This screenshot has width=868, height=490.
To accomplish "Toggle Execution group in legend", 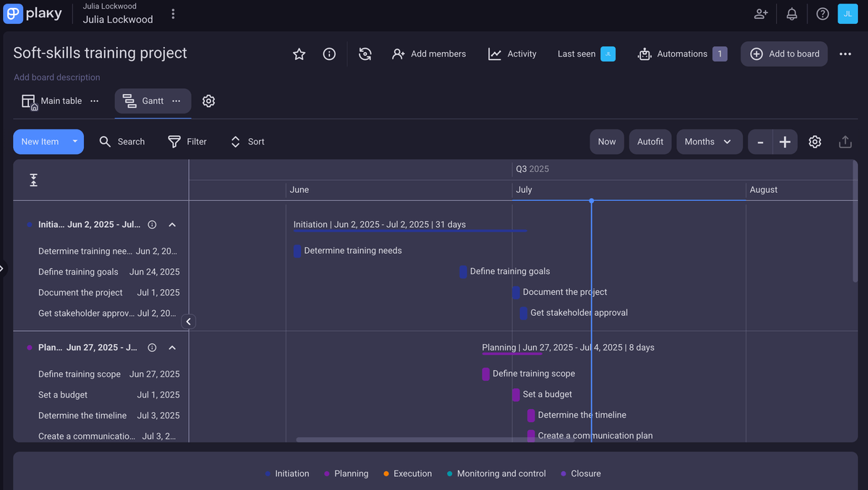I will (407, 473).
